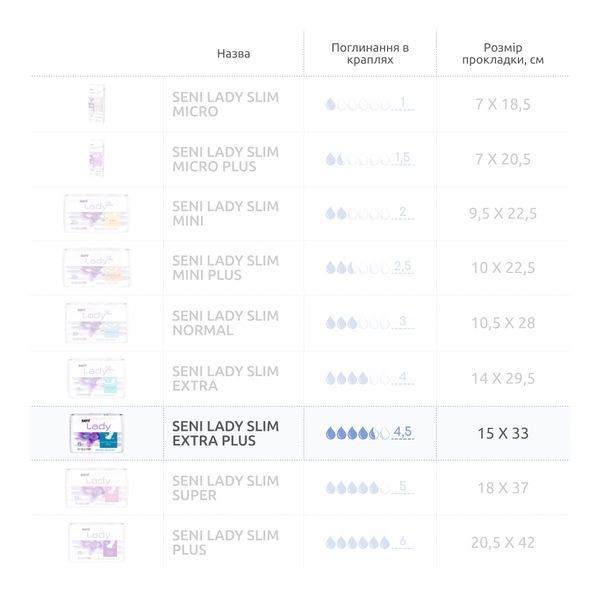Click the 15 X 33 size cell

tap(503, 433)
